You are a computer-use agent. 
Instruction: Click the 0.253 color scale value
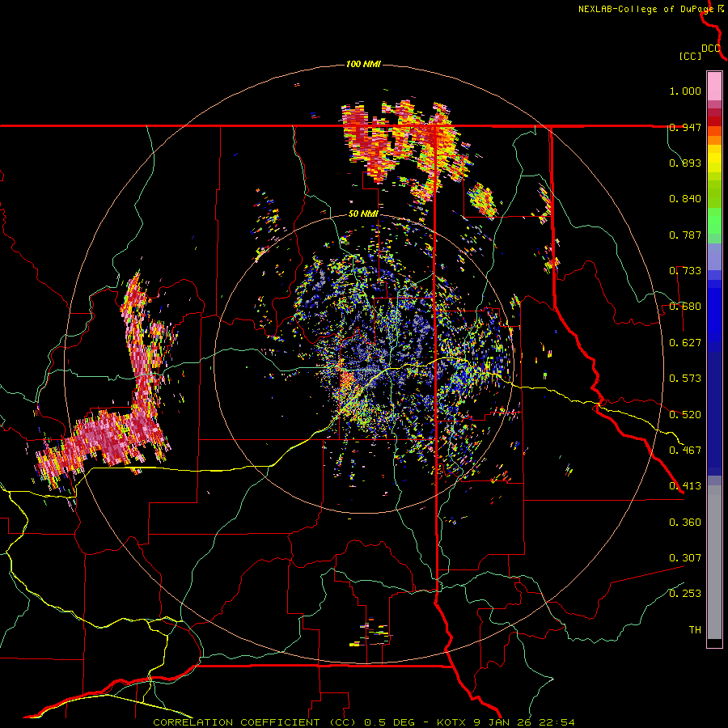point(685,594)
